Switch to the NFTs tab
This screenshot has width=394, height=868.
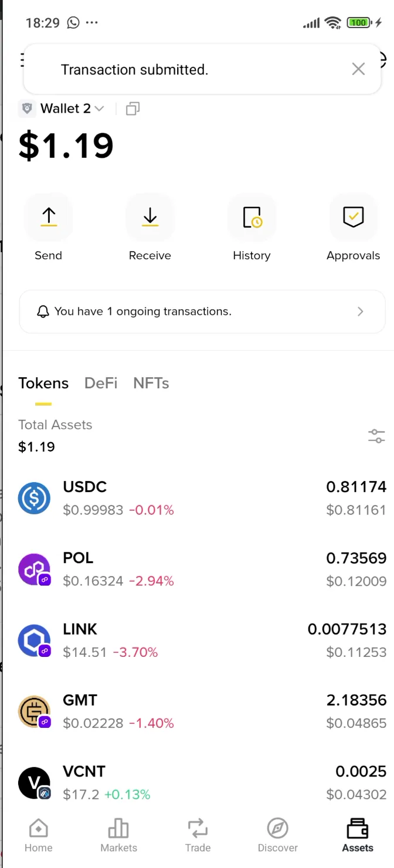coord(151,383)
